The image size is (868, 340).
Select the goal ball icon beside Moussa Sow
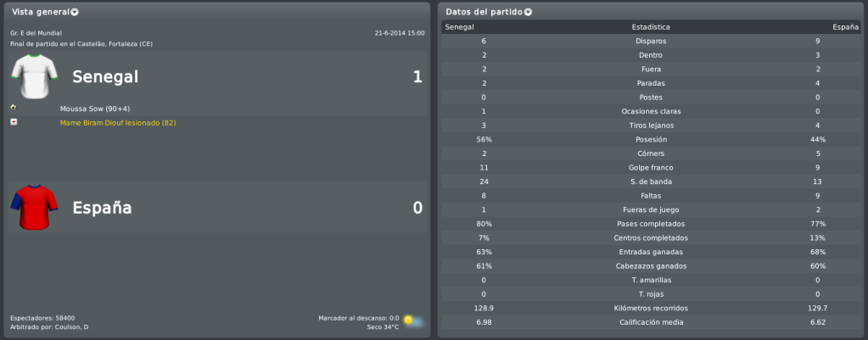click(14, 107)
